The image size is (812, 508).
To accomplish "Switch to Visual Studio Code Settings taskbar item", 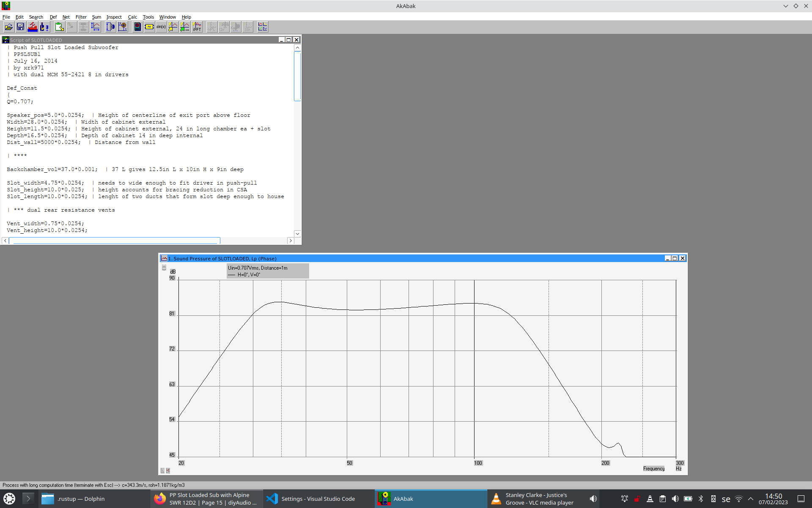I will tap(318, 499).
